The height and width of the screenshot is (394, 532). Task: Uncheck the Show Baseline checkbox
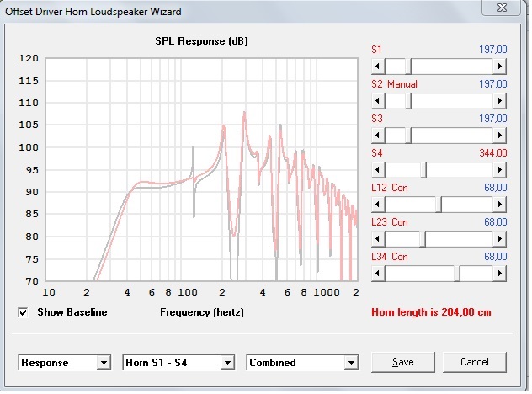pos(23,312)
